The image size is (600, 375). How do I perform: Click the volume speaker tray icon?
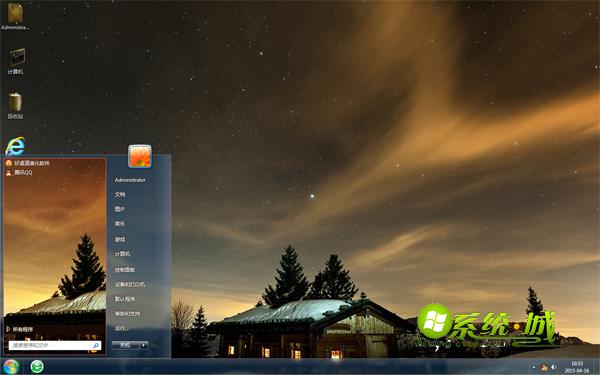(x=553, y=367)
